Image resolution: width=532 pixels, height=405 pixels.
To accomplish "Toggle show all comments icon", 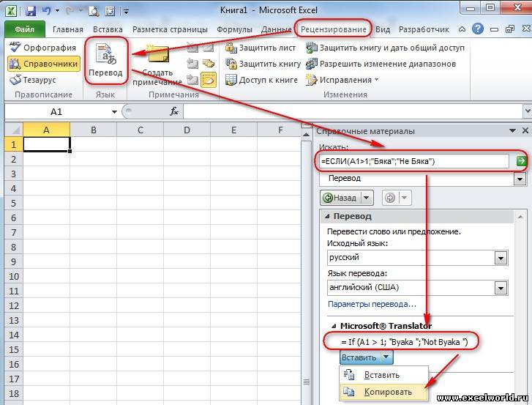I will point(209,64).
